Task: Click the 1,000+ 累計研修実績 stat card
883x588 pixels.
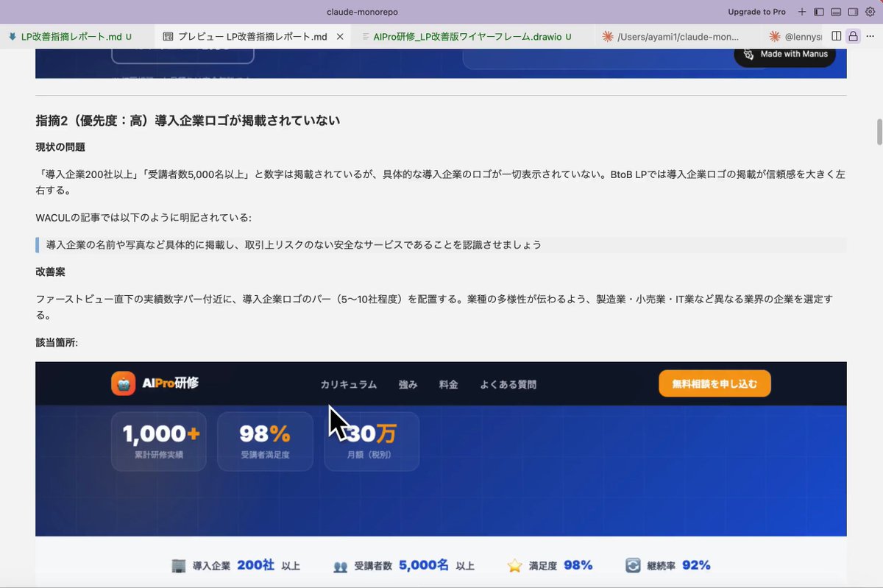Action: tap(159, 442)
